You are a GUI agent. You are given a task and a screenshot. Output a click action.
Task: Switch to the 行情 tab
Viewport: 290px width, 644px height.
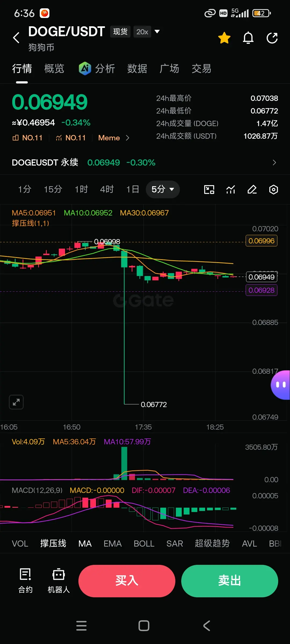tap(22, 68)
